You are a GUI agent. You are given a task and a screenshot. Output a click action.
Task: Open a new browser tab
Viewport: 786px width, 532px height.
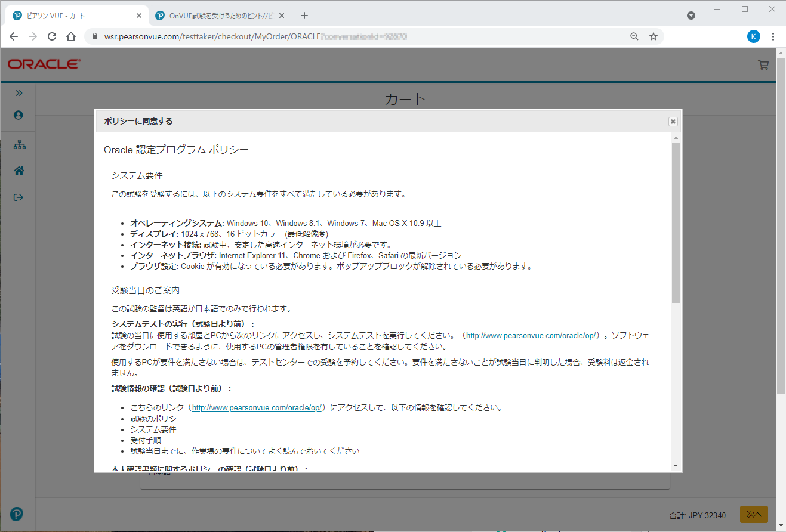click(304, 16)
